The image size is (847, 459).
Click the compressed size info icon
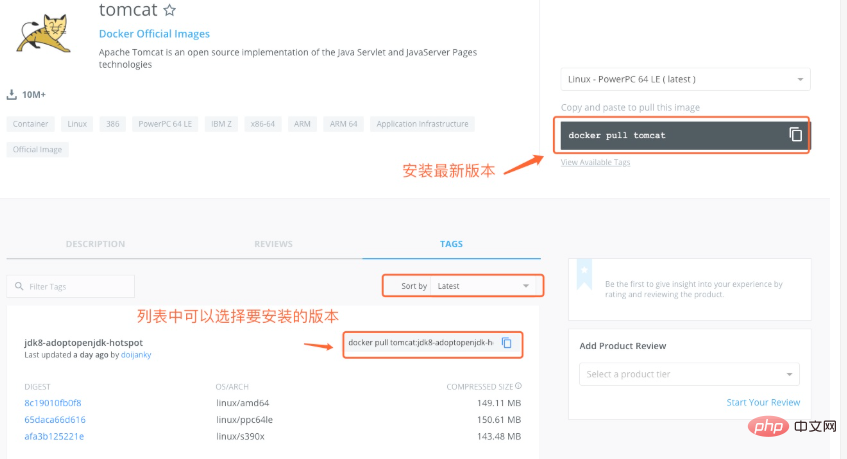pos(519,386)
